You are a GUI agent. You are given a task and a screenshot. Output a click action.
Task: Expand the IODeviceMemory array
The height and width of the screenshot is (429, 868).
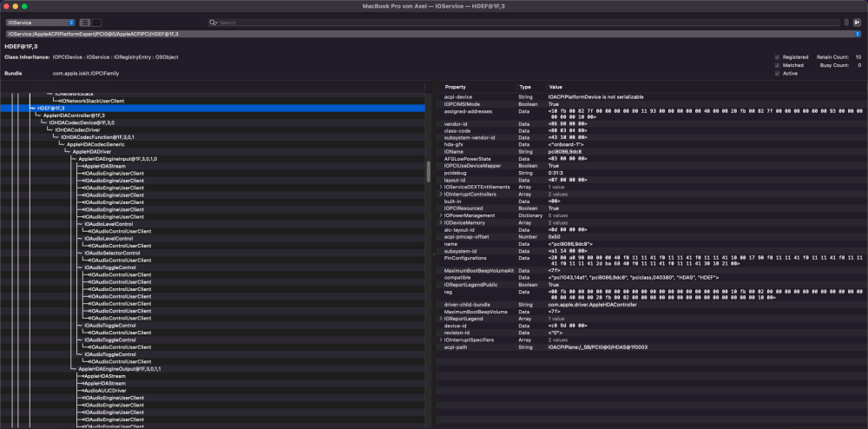click(x=441, y=222)
